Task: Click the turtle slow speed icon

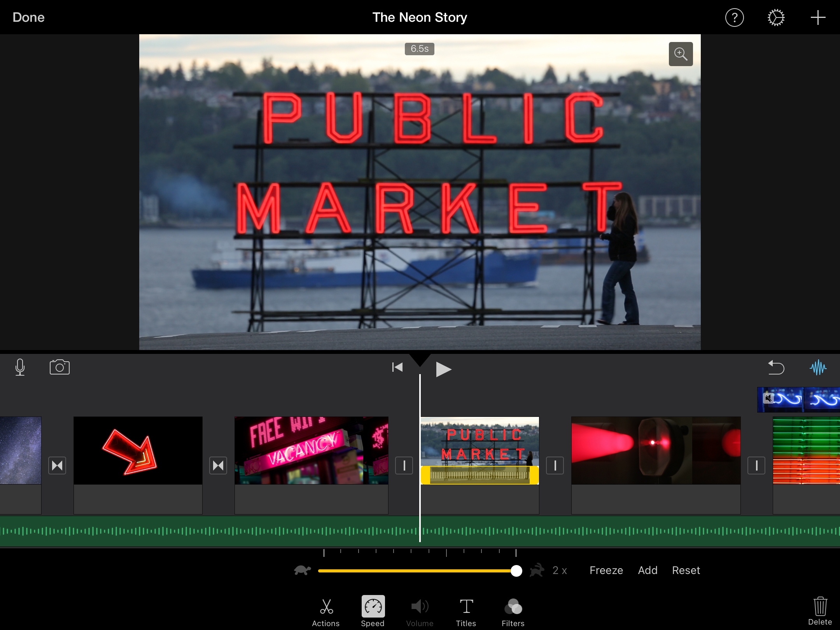Action: click(303, 570)
